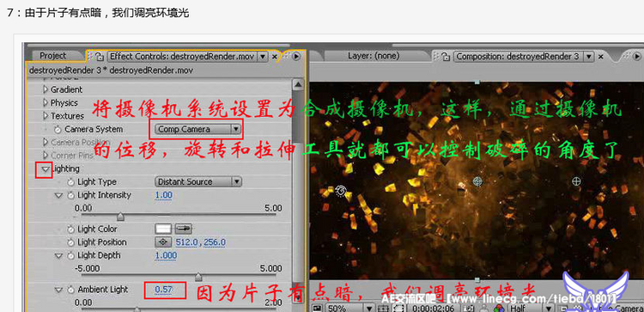Collapse the Lighting group
This screenshot has height=312, width=644.
coord(46,169)
